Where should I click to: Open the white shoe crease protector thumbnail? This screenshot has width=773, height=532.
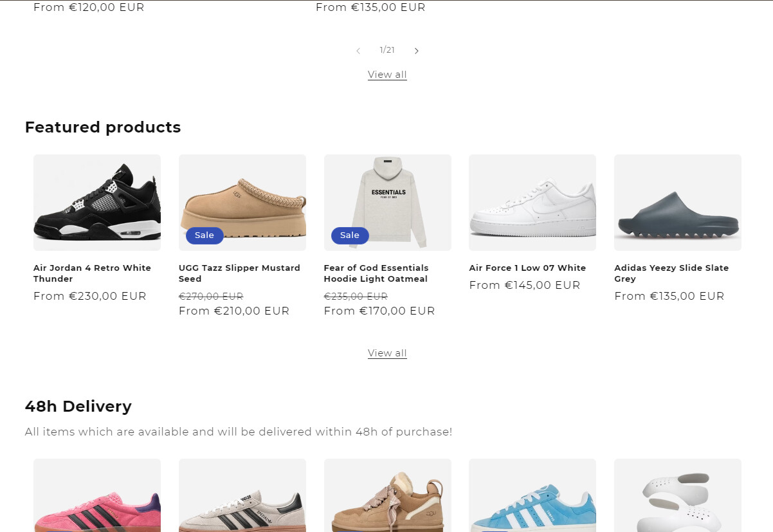[678, 495]
